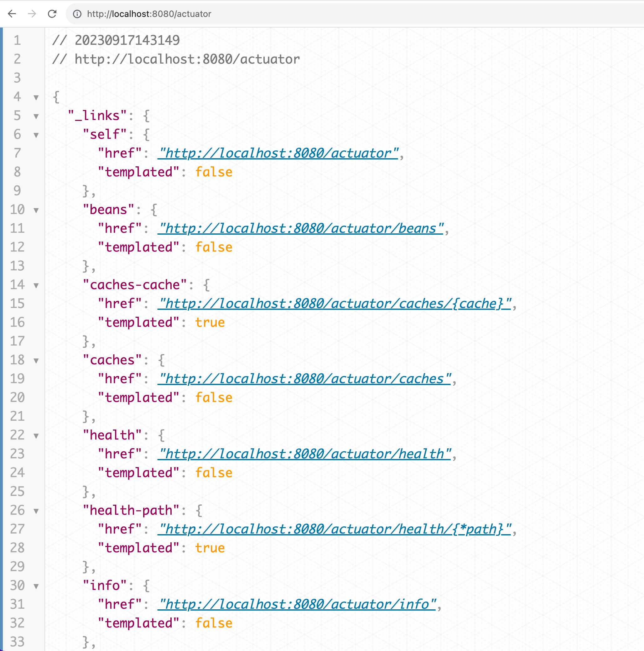Open the self actuator href link
Screen dimensions: 644x651
(278, 153)
